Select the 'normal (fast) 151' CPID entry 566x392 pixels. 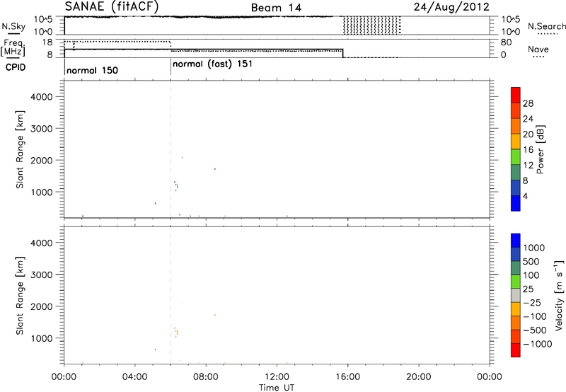212,64
